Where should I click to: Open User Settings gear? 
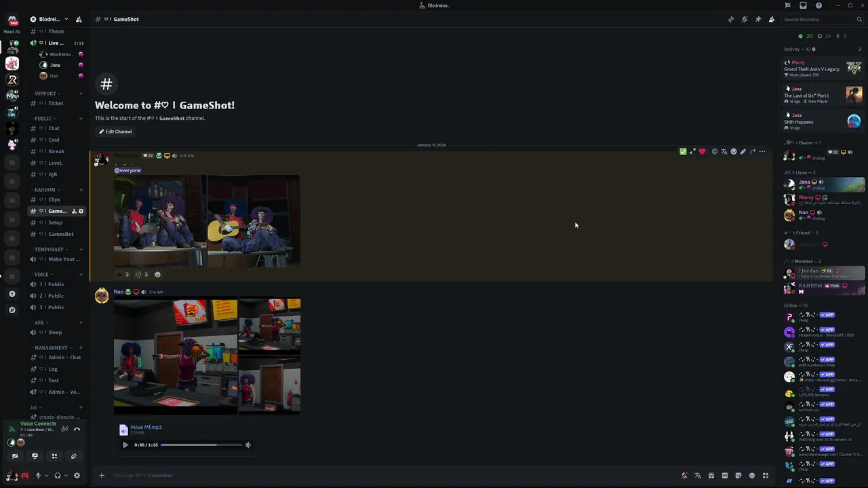click(77, 476)
